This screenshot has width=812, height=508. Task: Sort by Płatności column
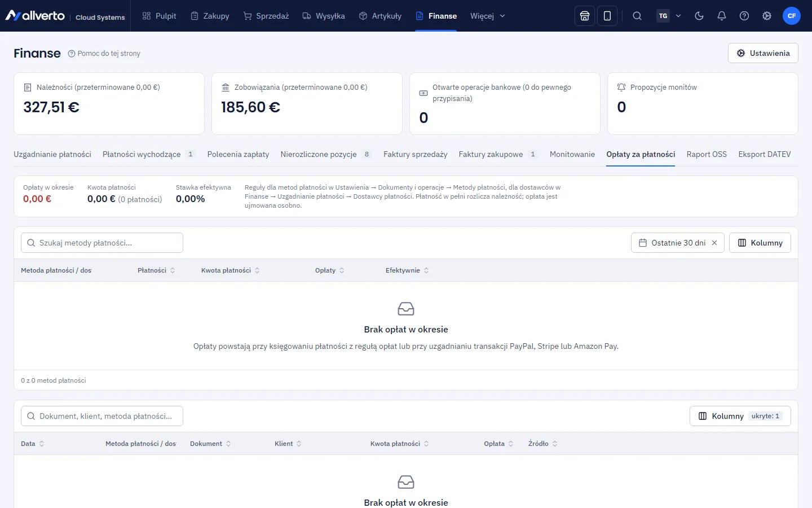(x=156, y=270)
